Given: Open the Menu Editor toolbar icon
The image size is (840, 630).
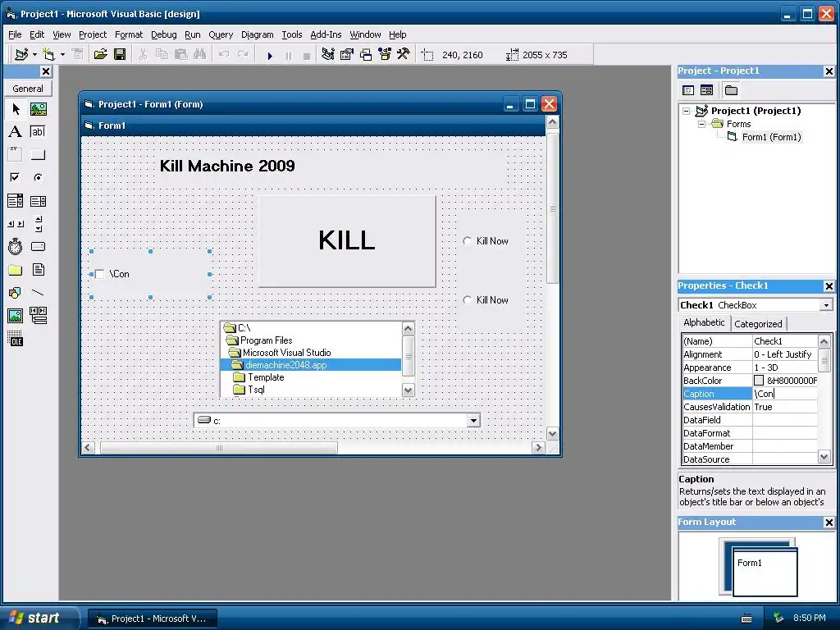Looking at the screenshot, I should 78,54.
